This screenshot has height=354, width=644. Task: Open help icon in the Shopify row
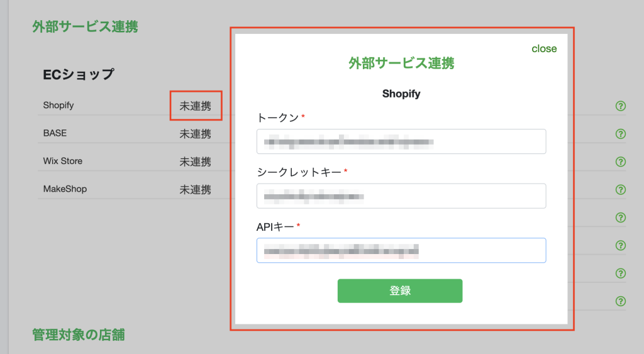[x=621, y=106]
